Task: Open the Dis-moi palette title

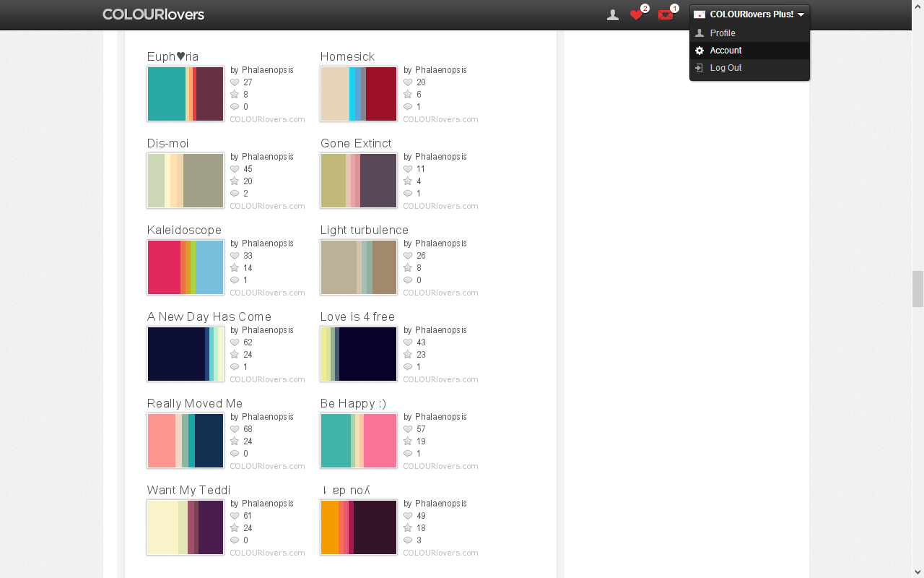Action: [x=167, y=143]
